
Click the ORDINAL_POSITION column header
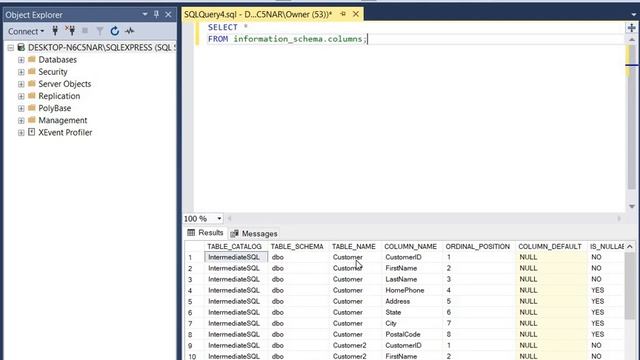(478, 247)
